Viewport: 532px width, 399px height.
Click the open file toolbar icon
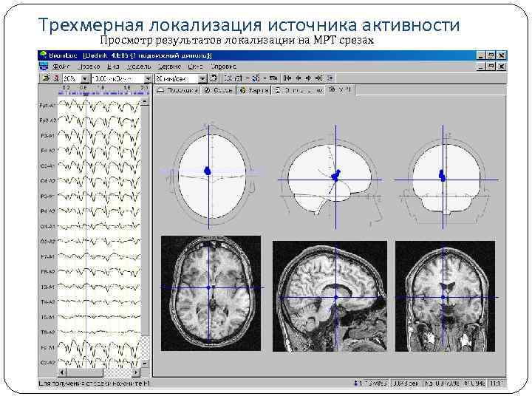point(45,78)
